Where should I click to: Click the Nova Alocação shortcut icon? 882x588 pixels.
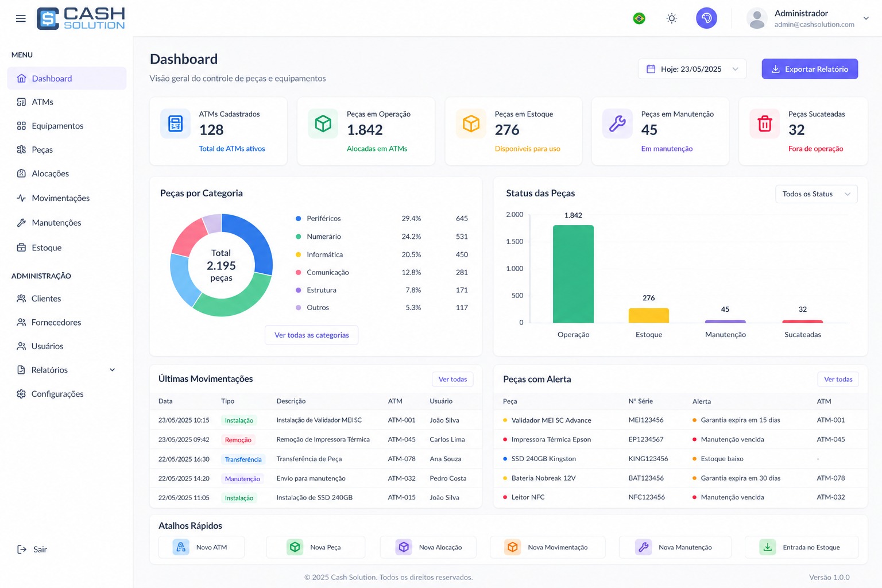(x=404, y=547)
